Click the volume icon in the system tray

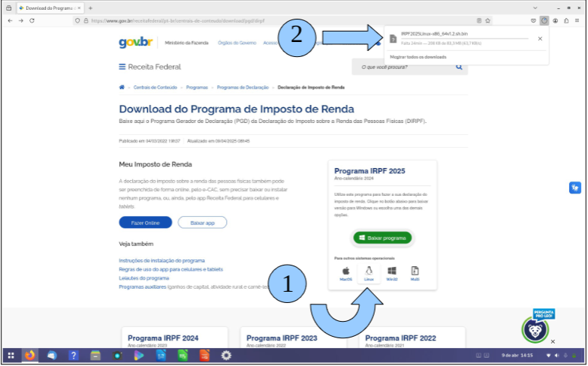click(x=556, y=355)
